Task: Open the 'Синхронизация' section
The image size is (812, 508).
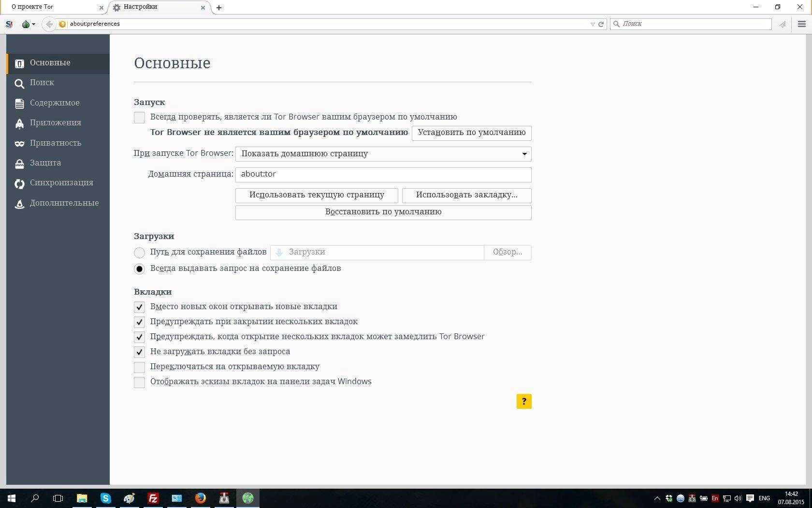Action: click(x=58, y=183)
